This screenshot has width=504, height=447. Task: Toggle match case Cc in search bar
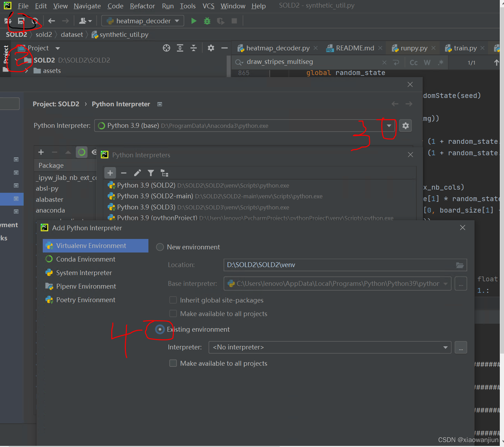pyautogui.click(x=414, y=63)
